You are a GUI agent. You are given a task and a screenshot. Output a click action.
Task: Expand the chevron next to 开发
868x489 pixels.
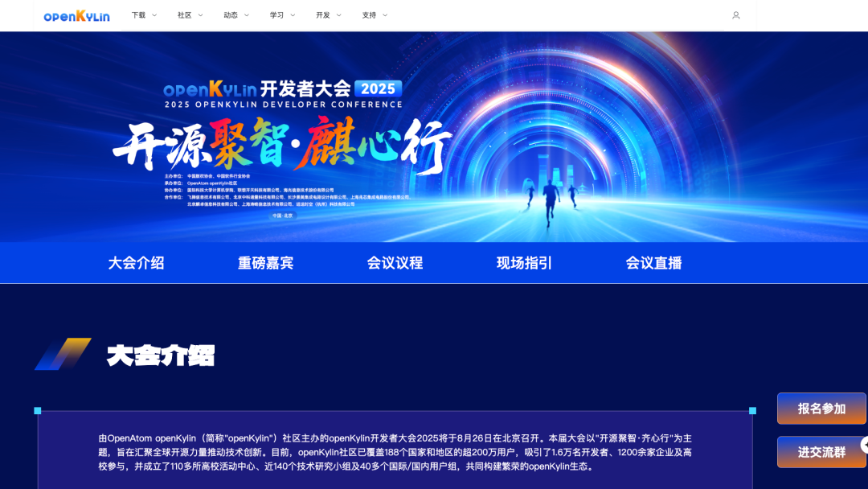point(339,15)
